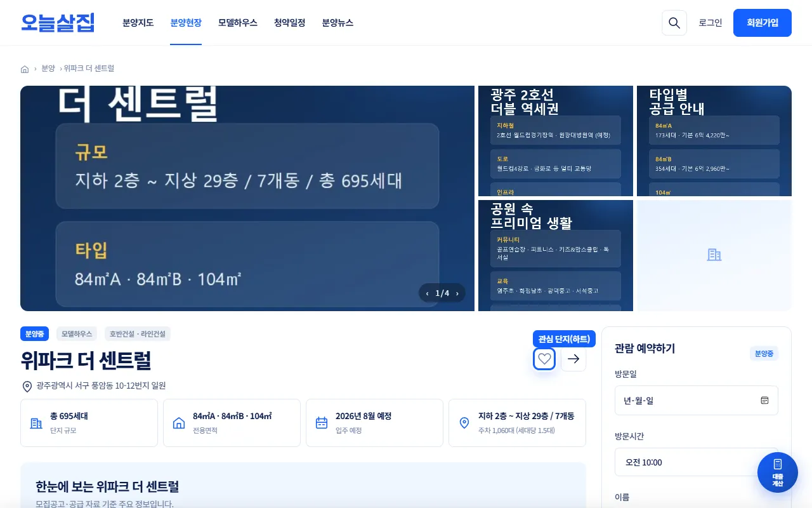This screenshot has width=812, height=508.
Task: Click the main 더 센트럴 gallery image
Action: coord(247,198)
